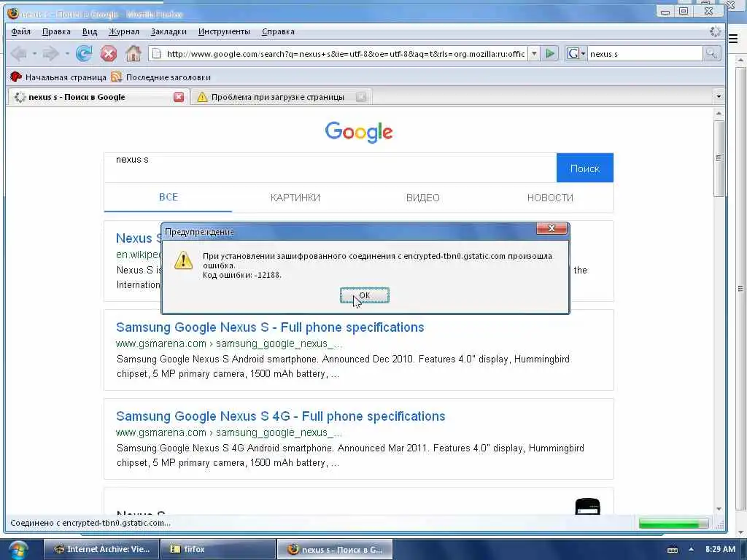The width and height of the screenshot is (747, 560).
Task: Click the blue Поиск button
Action: pyautogui.click(x=584, y=168)
